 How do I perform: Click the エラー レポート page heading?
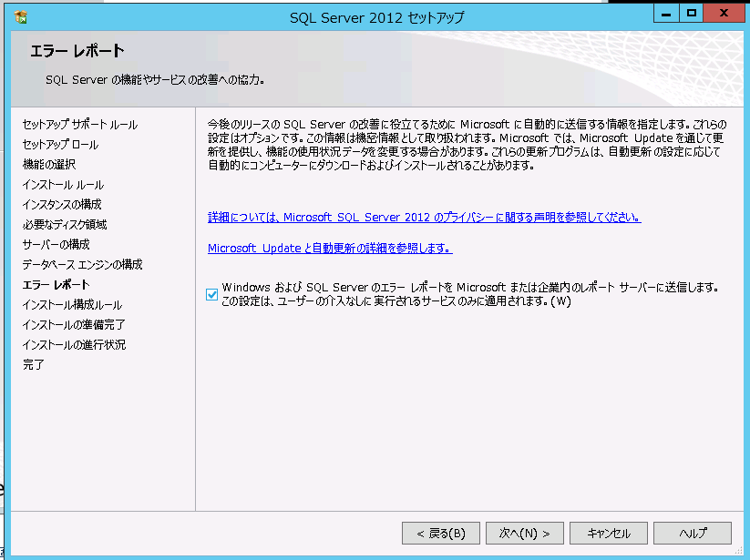coord(77,51)
